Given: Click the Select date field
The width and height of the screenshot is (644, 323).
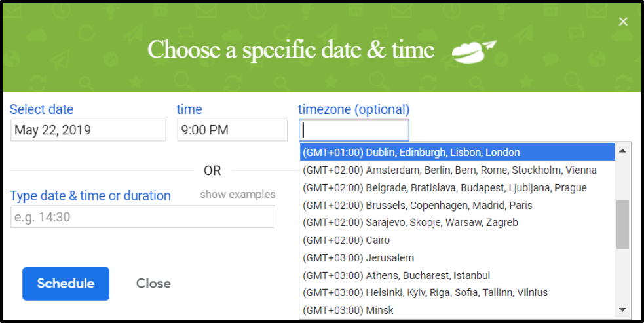Looking at the screenshot, I should 88,130.
